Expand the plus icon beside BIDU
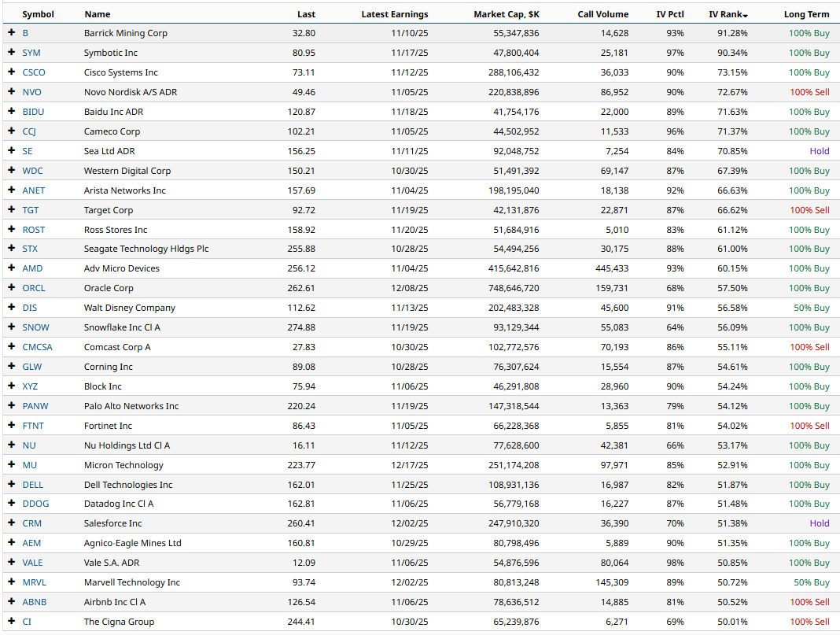Viewport: 840px width, 639px height. 11,111
